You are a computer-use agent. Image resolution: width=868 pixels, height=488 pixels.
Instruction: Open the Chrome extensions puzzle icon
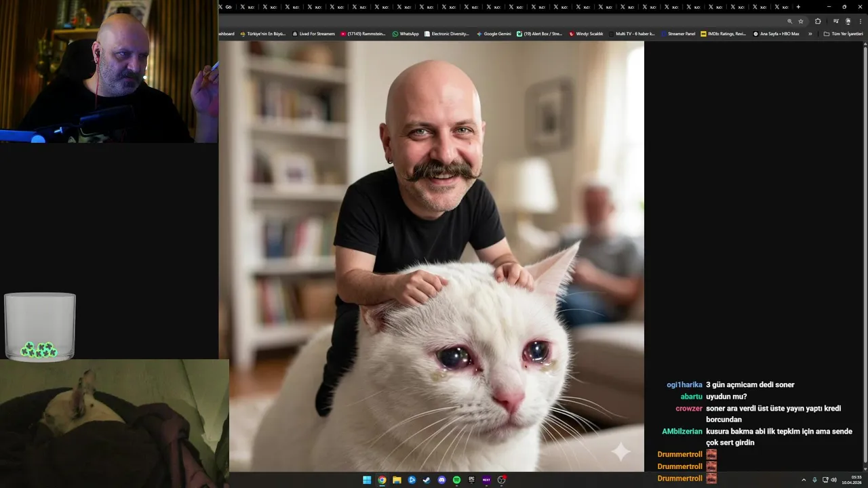click(818, 21)
